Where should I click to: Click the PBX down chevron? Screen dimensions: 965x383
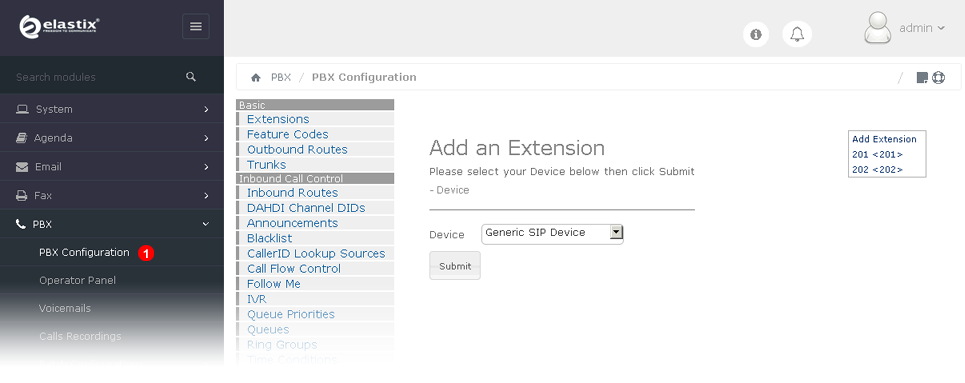pyautogui.click(x=206, y=225)
